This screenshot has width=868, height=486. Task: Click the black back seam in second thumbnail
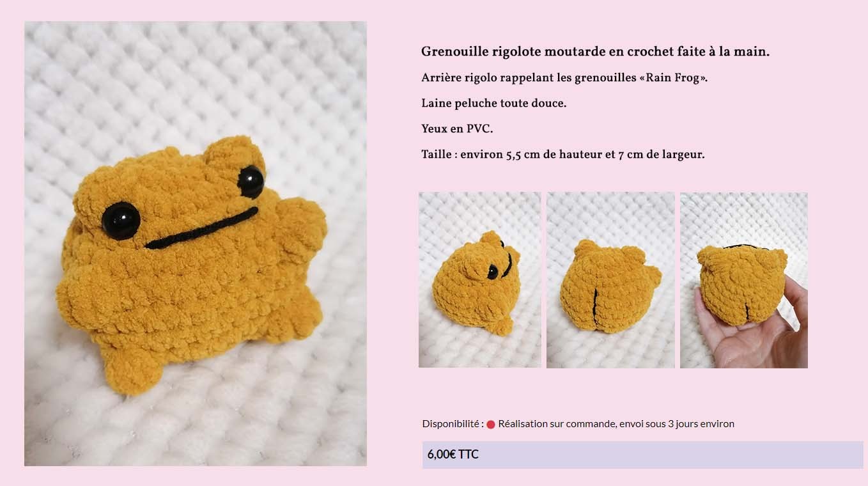pos(594,305)
